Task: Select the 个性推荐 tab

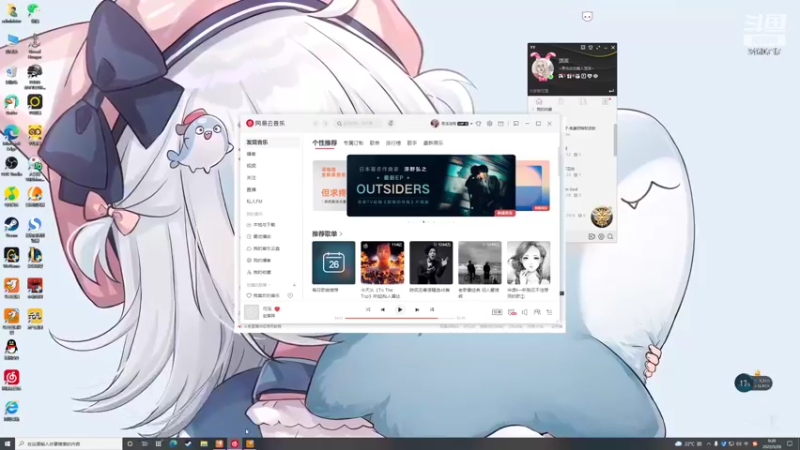Action: 324,143
